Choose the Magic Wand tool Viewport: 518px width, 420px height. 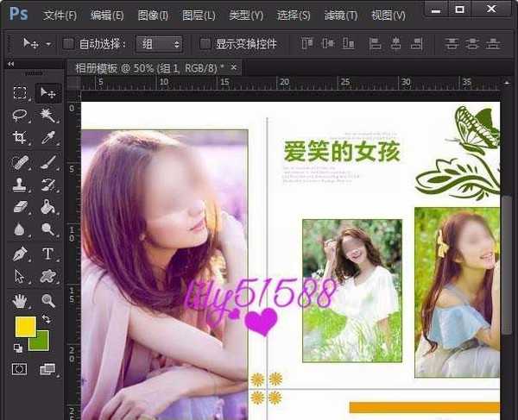[47, 116]
